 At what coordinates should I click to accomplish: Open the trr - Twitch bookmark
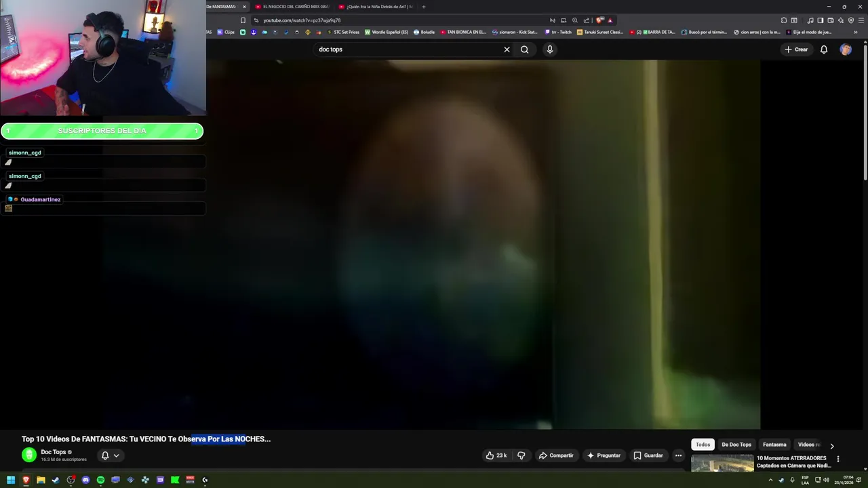[558, 32]
